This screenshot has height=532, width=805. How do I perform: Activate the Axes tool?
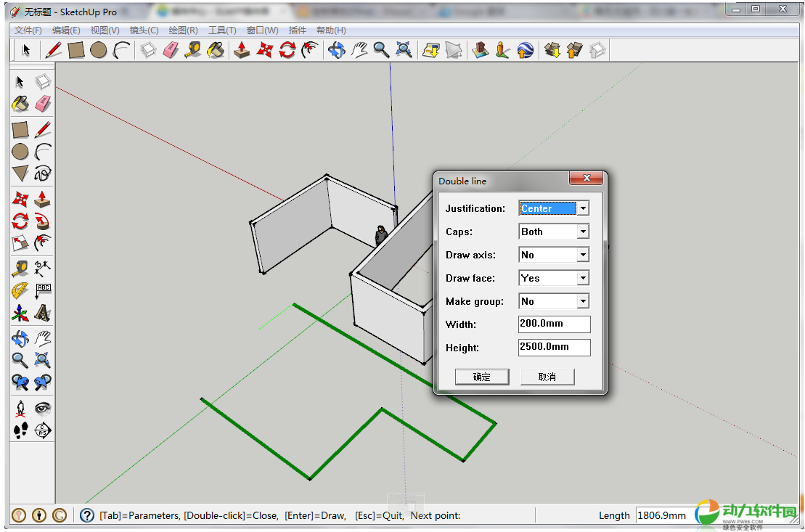pyautogui.click(x=20, y=314)
